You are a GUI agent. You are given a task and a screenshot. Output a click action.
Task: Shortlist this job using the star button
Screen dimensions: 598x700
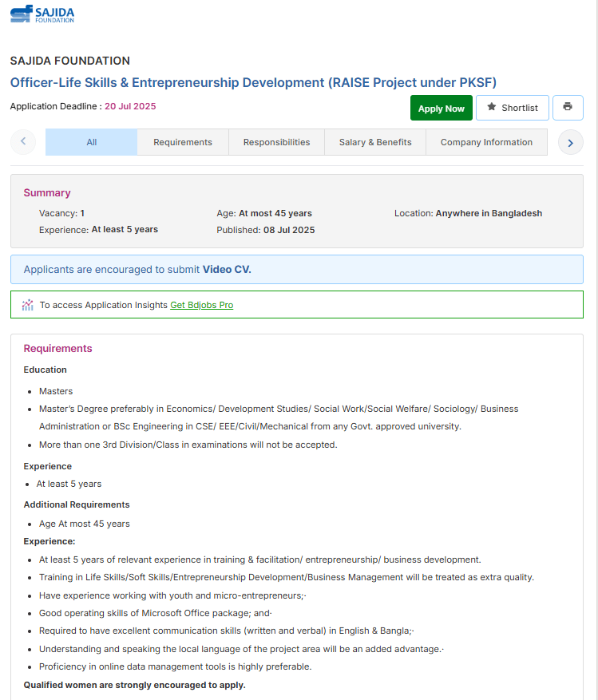point(512,108)
